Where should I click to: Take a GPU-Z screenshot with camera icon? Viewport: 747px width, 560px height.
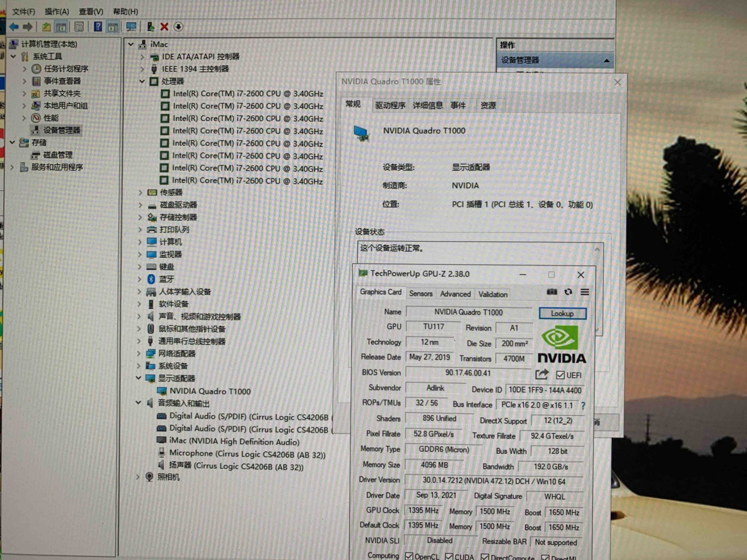tap(552, 292)
